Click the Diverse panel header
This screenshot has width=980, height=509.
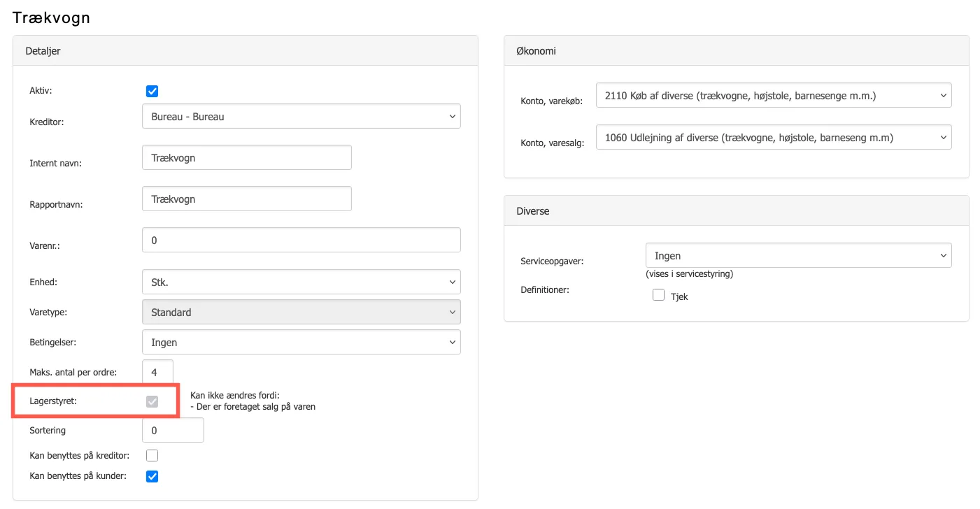(736, 211)
